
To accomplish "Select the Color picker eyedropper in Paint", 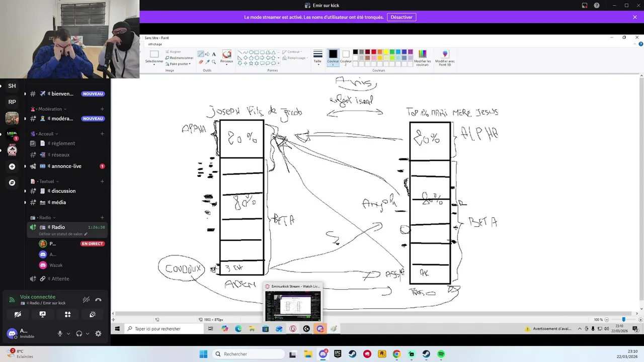I will point(207,62).
